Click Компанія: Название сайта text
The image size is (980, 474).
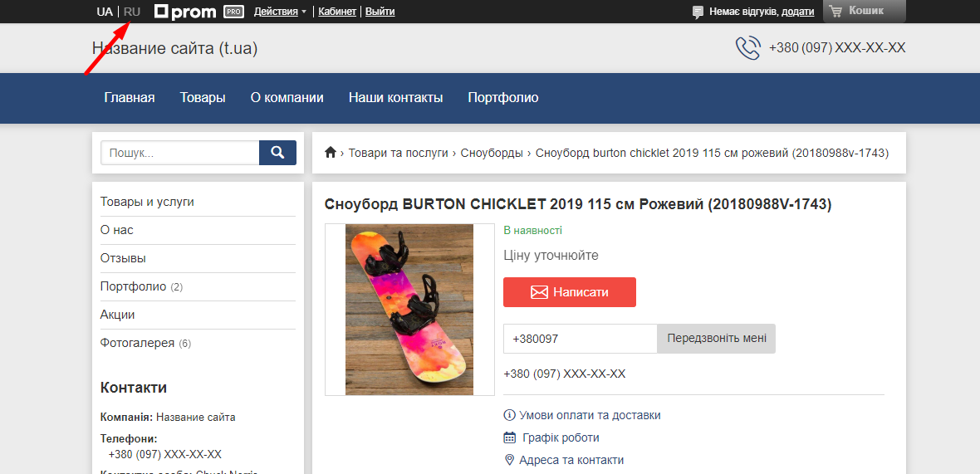(168, 418)
